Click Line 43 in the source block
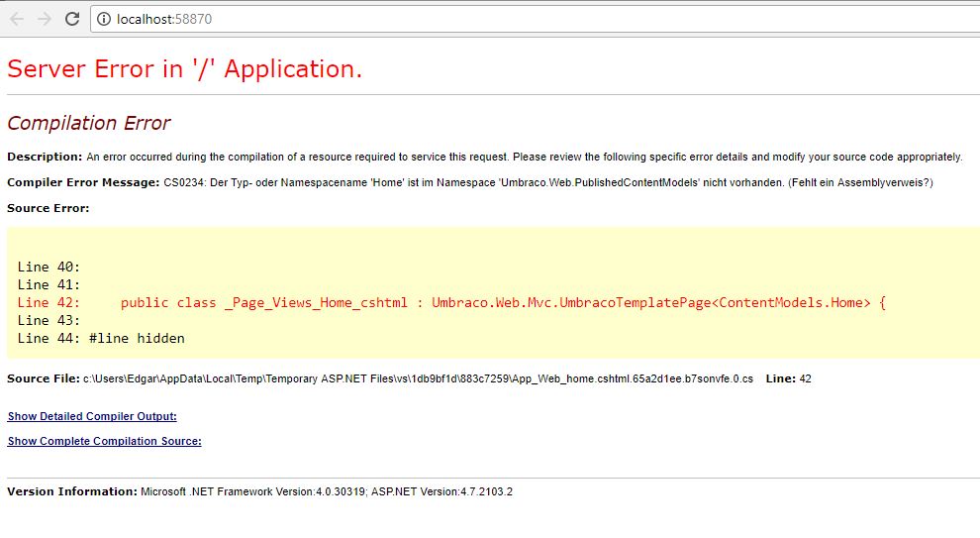This screenshot has height=538, width=980. point(49,320)
